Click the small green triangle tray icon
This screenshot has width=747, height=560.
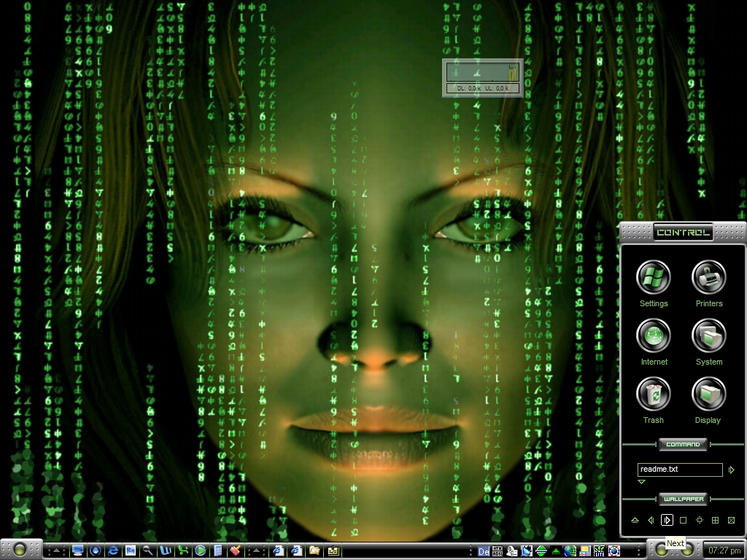tap(555, 551)
